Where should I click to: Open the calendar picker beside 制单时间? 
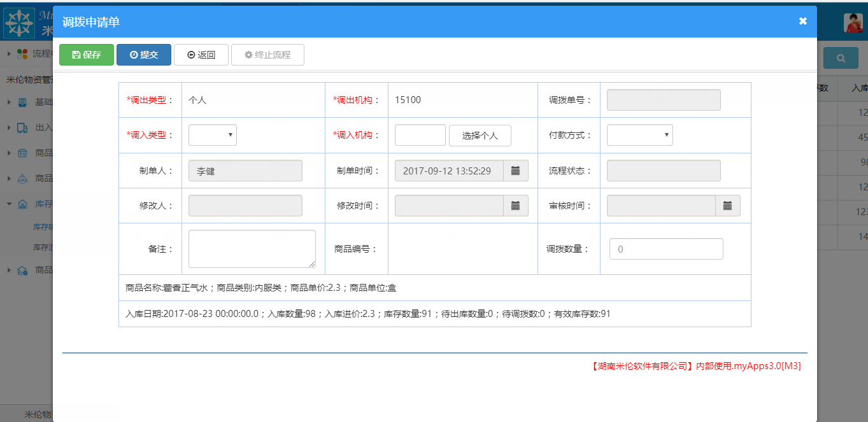coord(516,170)
